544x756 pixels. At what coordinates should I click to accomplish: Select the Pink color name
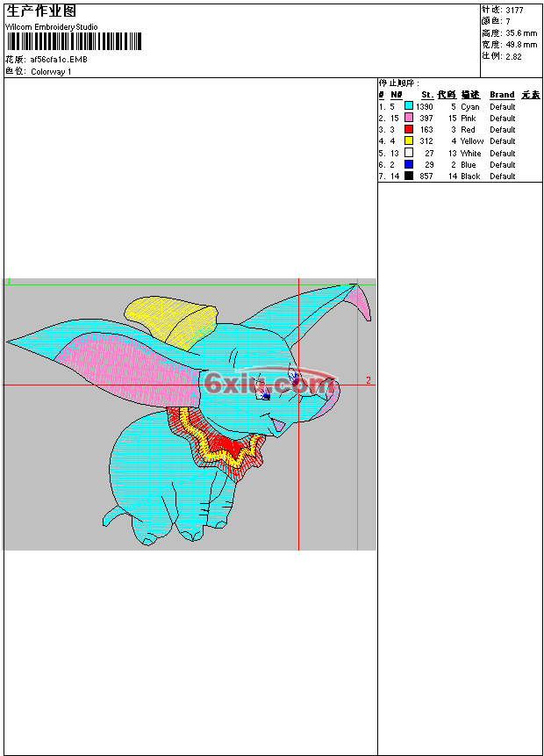pos(469,119)
